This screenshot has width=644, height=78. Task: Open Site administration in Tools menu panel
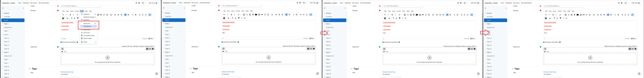click(44, 3)
